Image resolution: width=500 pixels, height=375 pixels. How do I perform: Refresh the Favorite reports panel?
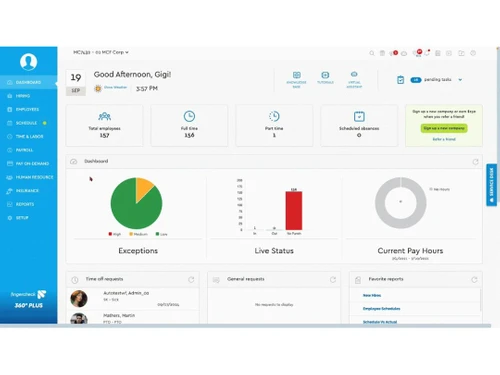coord(474,280)
